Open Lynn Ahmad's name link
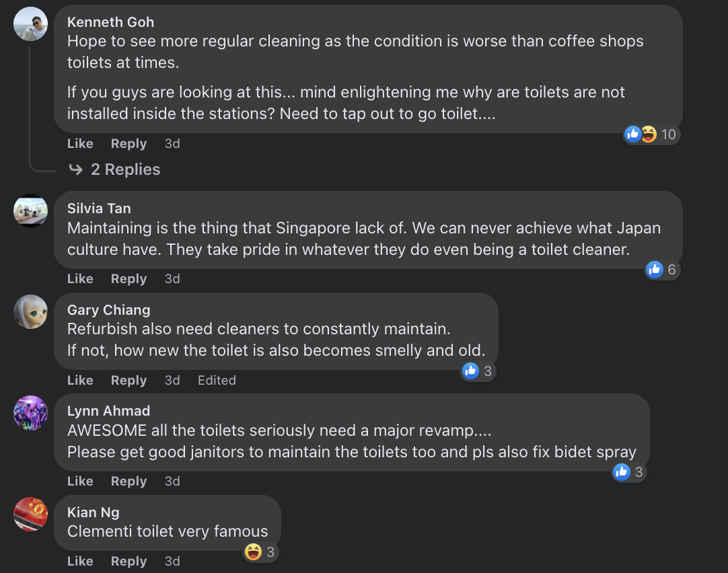 tap(108, 411)
